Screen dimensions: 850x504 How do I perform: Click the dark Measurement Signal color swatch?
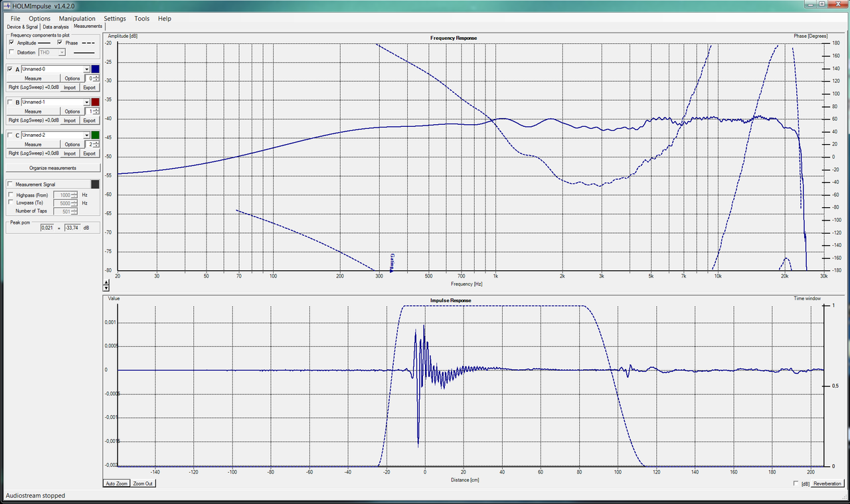tap(95, 184)
